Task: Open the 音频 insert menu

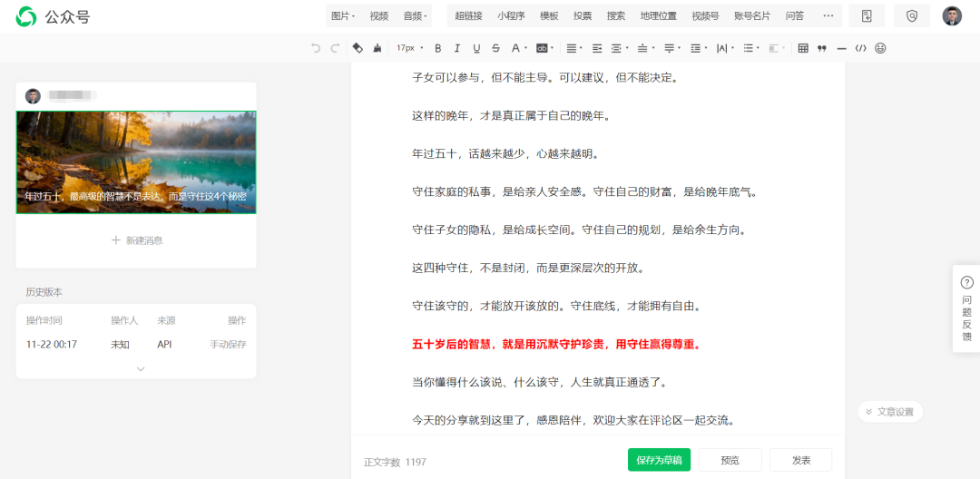Action: [415, 16]
